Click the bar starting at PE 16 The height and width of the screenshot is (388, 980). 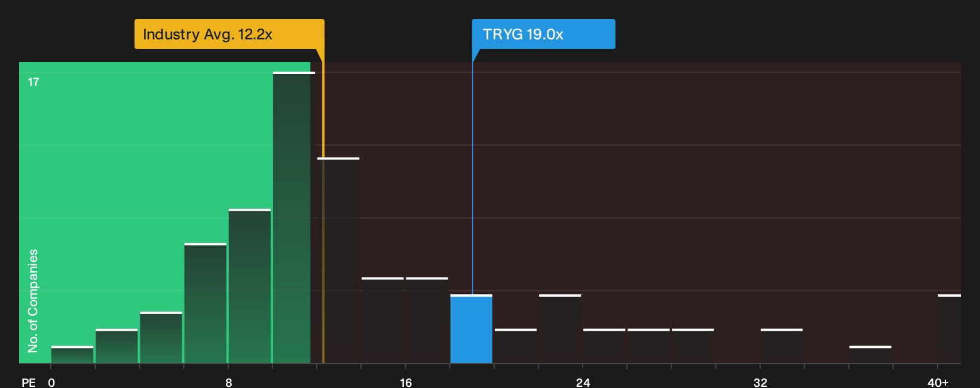point(427,320)
